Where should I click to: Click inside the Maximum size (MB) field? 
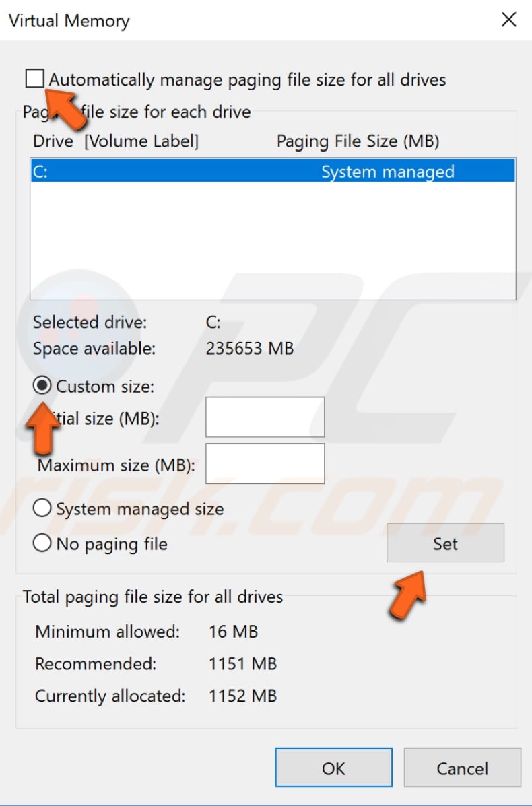(x=265, y=463)
